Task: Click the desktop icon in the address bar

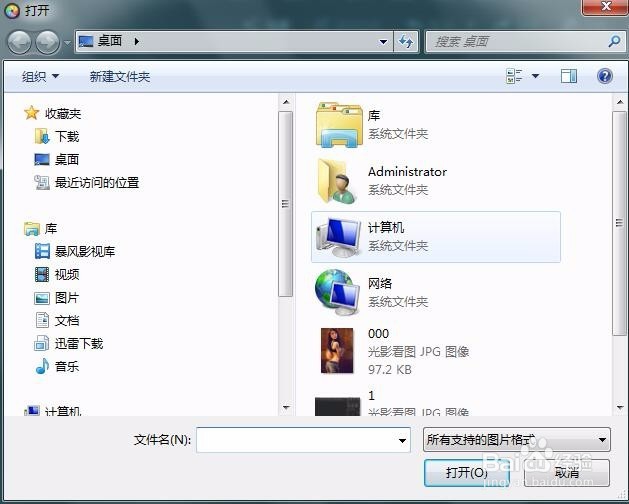Action: (x=86, y=41)
